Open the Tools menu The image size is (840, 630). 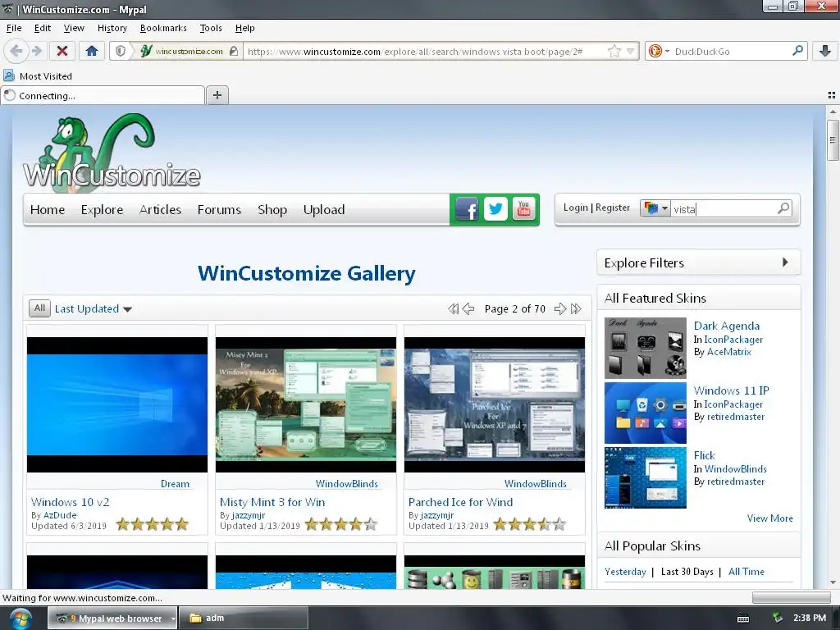pyautogui.click(x=211, y=28)
